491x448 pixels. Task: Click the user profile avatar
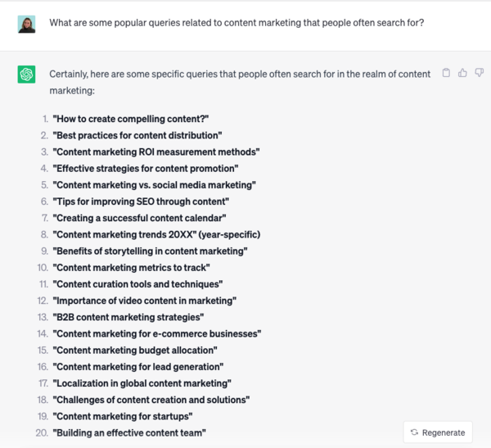26,24
